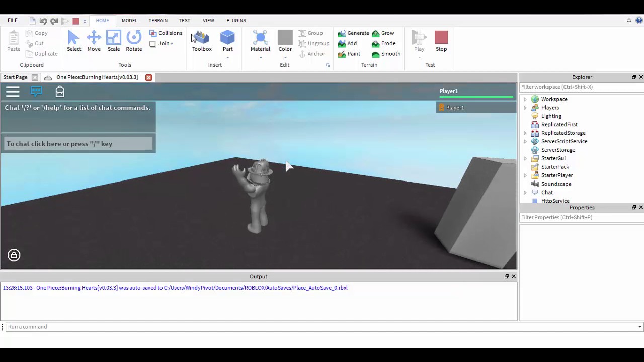Choose the Move tool
The height and width of the screenshot is (362, 644).
[x=94, y=41]
